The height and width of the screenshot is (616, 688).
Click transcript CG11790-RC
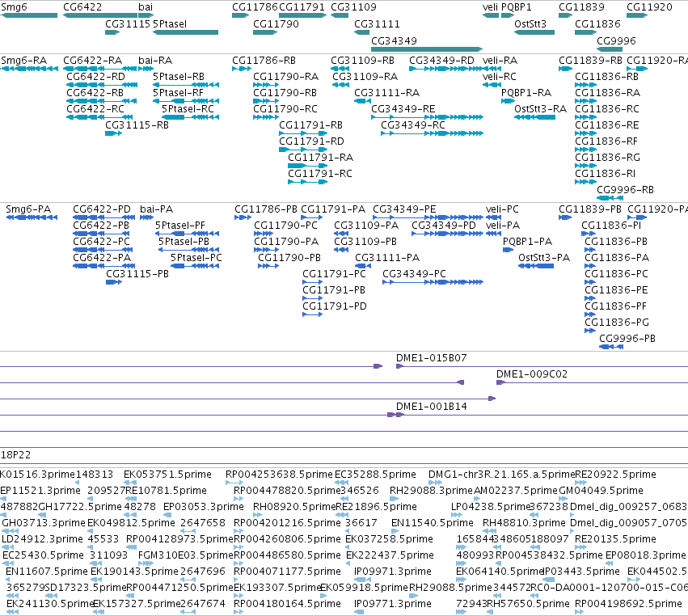pos(285,109)
